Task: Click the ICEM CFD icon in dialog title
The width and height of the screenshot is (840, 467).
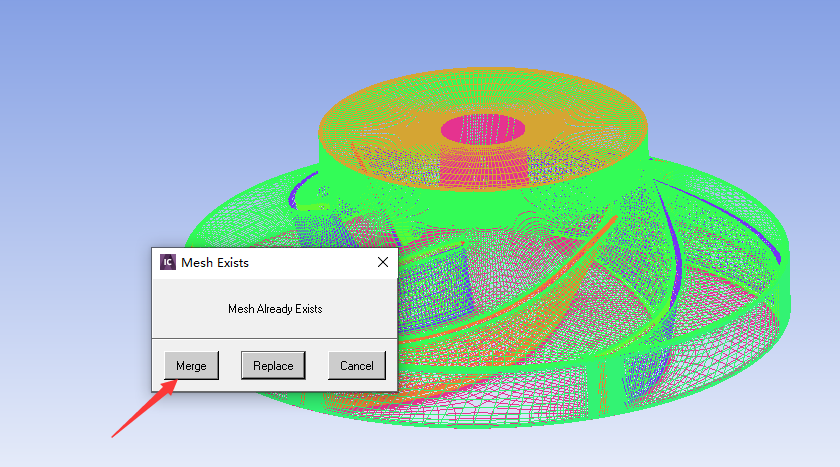Action: pyautogui.click(x=168, y=262)
